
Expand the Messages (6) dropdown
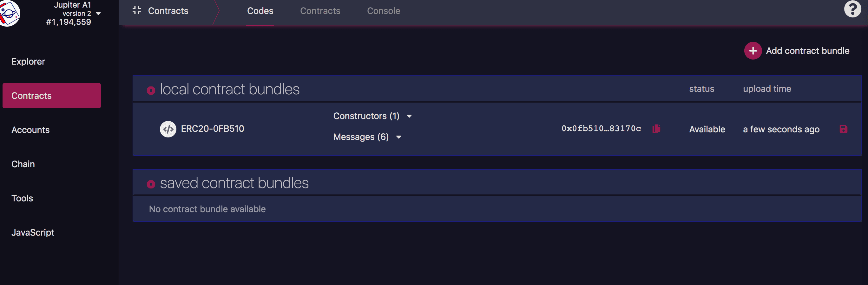tap(398, 137)
